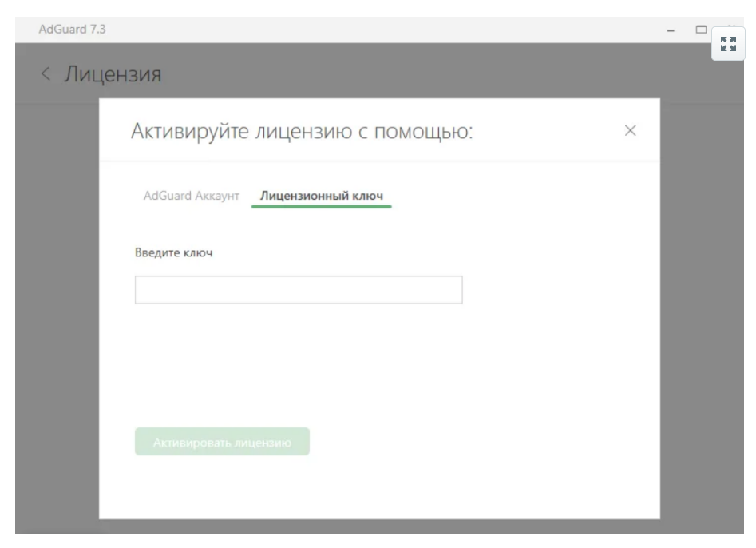Close the license activation dialog

630,131
